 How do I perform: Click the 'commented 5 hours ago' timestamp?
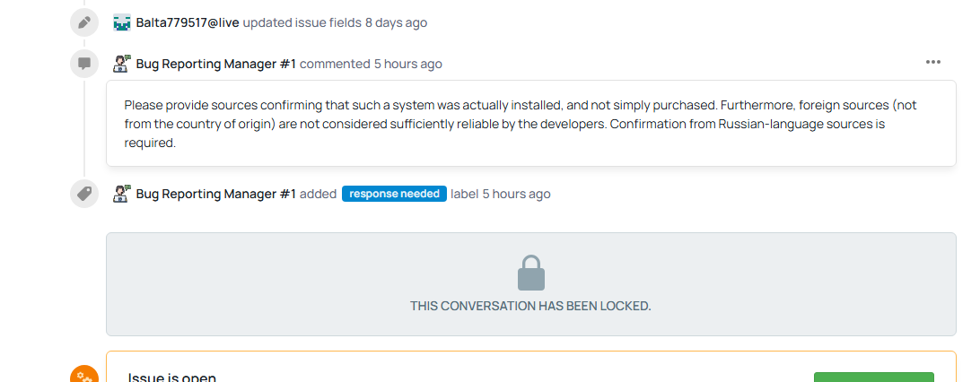pos(408,64)
